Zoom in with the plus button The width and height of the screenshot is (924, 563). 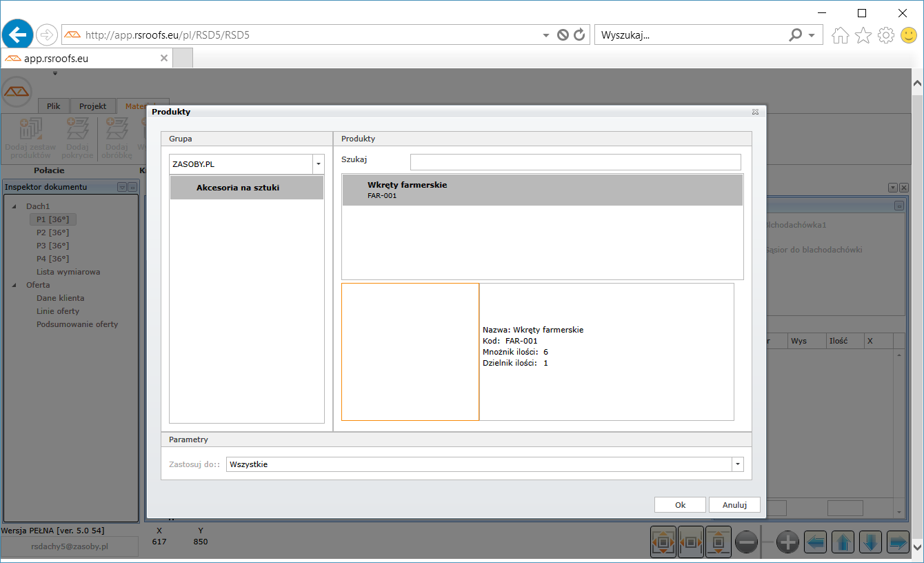coord(787,542)
